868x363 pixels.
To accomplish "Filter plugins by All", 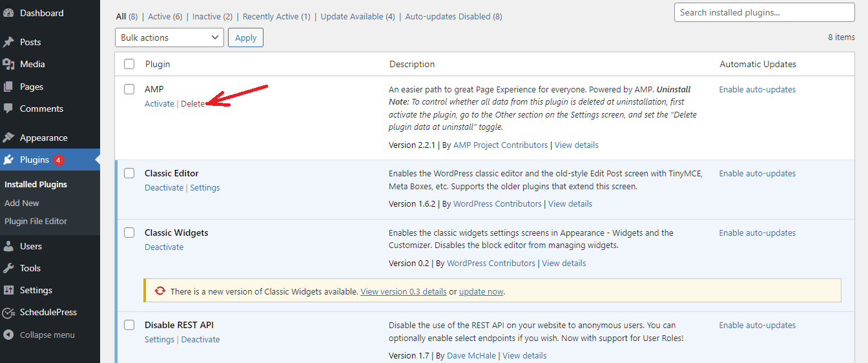I will [121, 16].
